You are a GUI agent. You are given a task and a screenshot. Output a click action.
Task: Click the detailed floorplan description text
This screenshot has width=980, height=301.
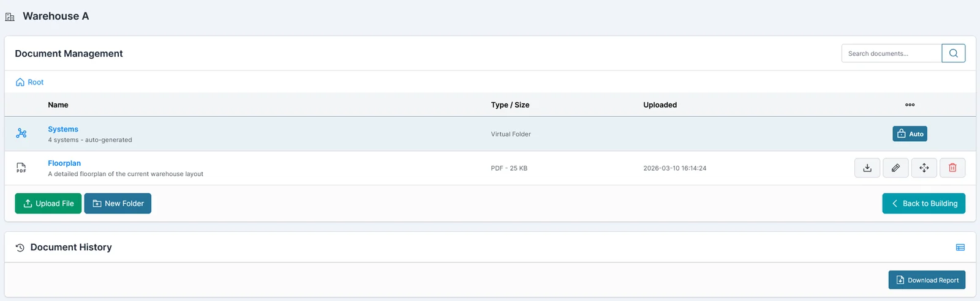pyautogui.click(x=126, y=174)
